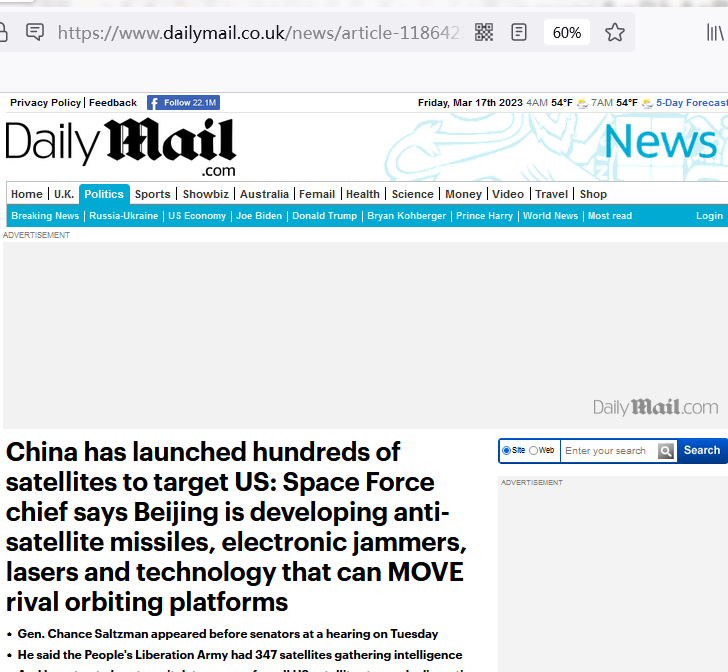
Task: Open the U.K. nav tab
Action: coord(64,194)
